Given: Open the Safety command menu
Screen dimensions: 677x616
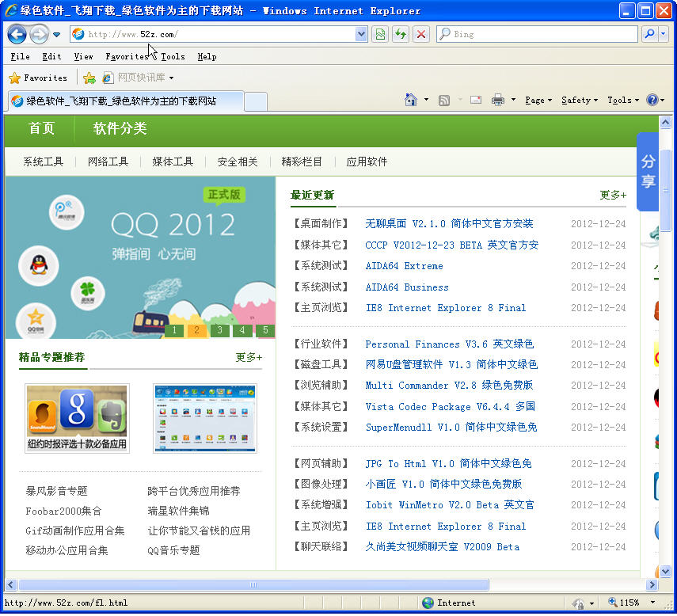Looking at the screenshot, I should tap(580, 100).
